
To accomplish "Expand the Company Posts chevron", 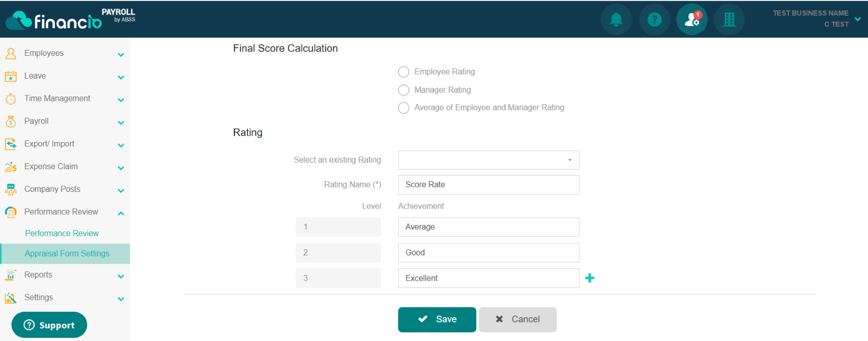I will [121, 190].
